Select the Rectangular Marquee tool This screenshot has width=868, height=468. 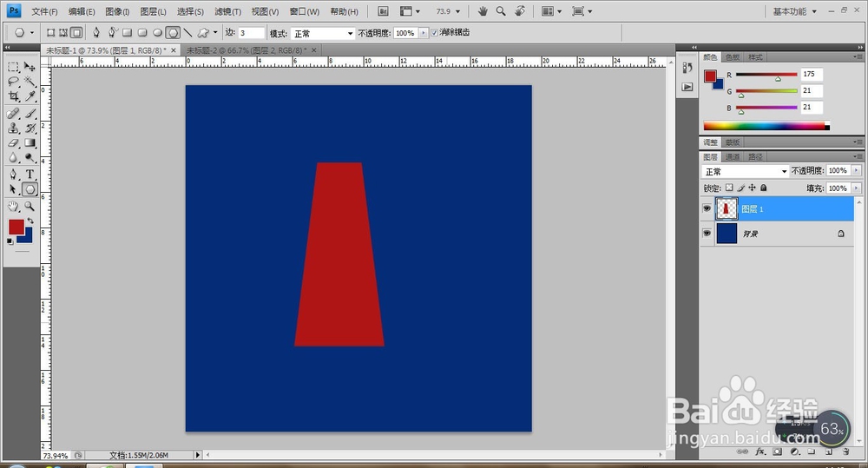point(13,67)
